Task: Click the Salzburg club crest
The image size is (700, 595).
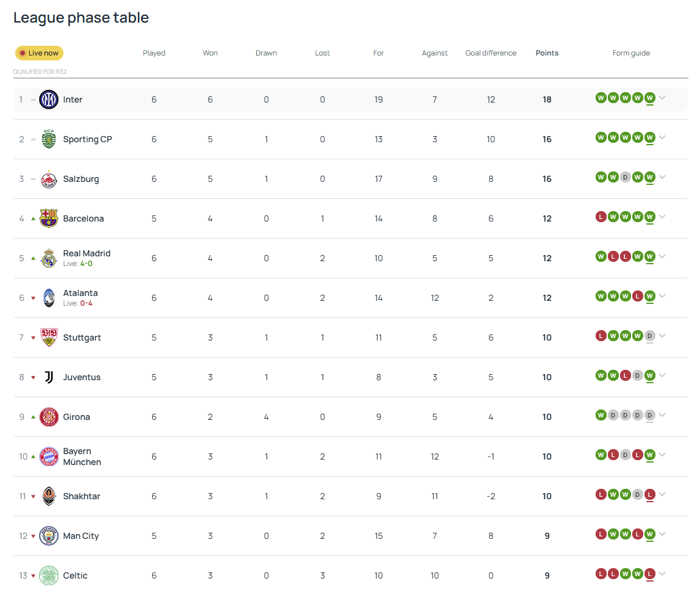Action: (x=49, y=179)
